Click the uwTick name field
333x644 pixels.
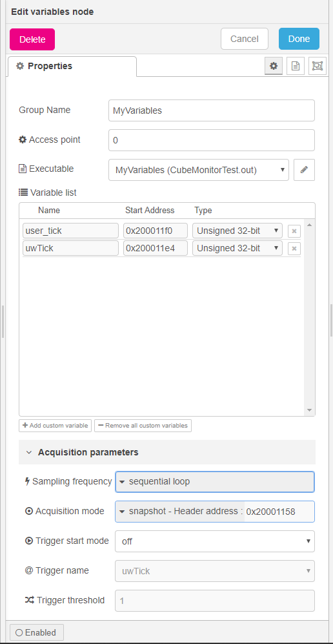[70, 248]
